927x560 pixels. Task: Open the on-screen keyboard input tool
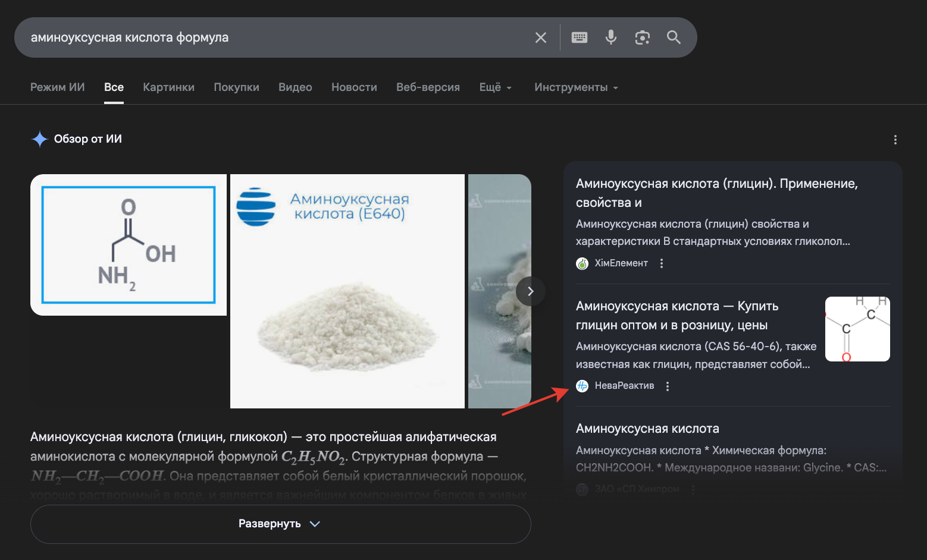[579, 37]
